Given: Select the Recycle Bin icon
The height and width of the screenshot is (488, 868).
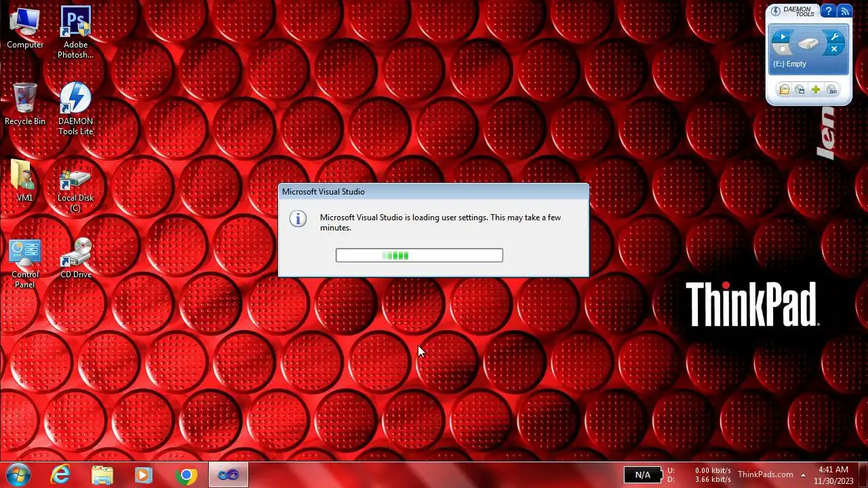Looking at the screenshot, I should point(25,104).
